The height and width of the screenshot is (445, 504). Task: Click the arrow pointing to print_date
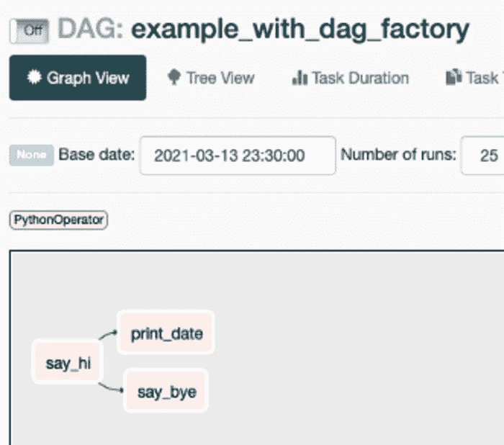(x=108, y=335)
